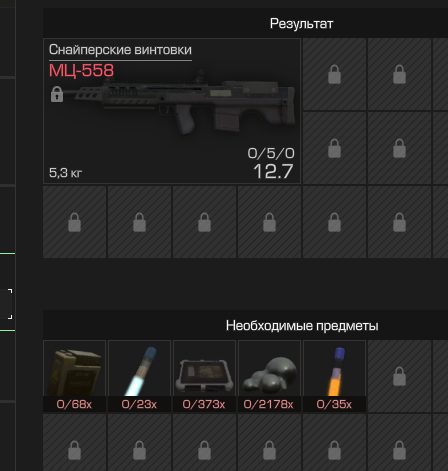
Task: Click the Снайперские винтовки category label
Action: click(x=120, y=50)
